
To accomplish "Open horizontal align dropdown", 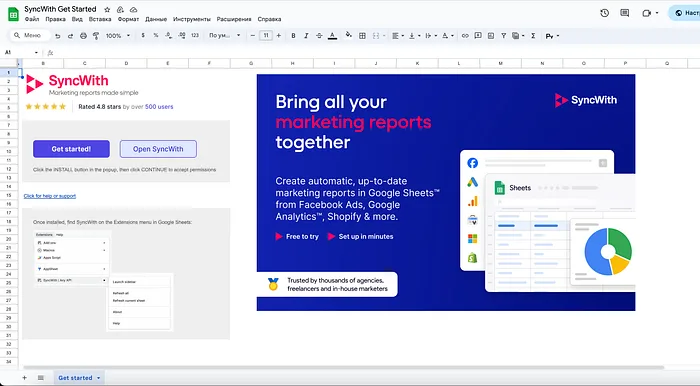I will pos(398,36).
